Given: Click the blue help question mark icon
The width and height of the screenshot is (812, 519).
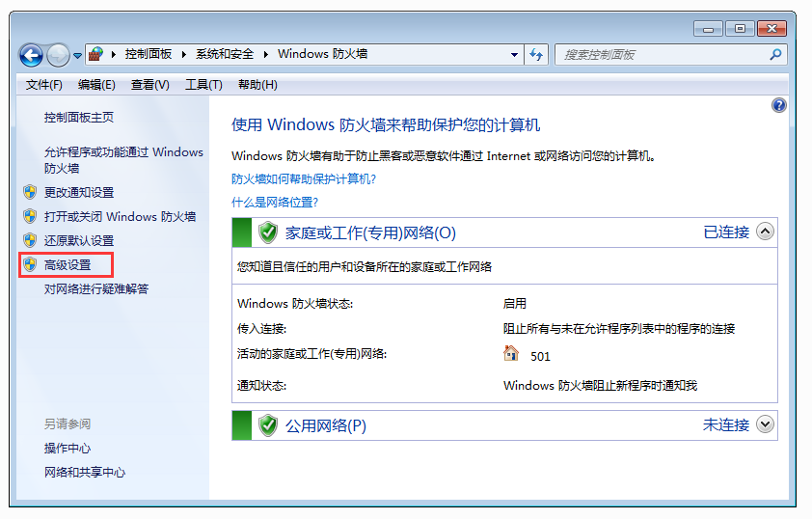Looking at the screenshot, I should click(779, 105).
